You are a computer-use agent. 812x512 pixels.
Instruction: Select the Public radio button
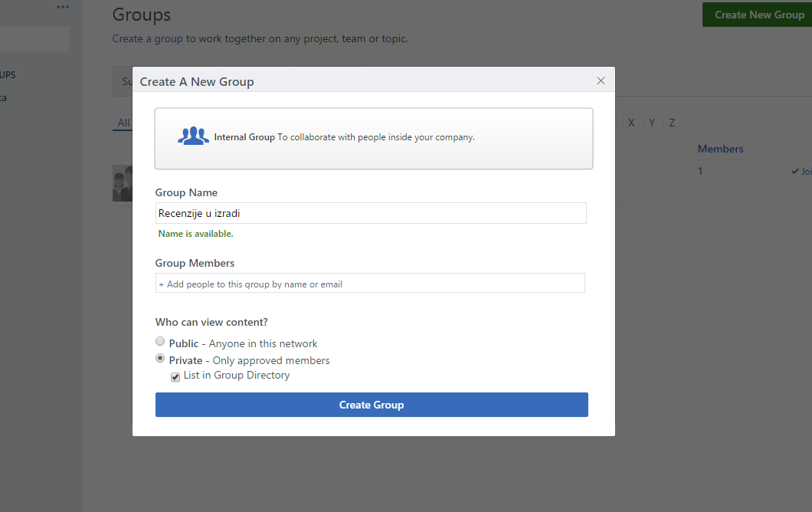pyautogui.click(x=160, y=342)
